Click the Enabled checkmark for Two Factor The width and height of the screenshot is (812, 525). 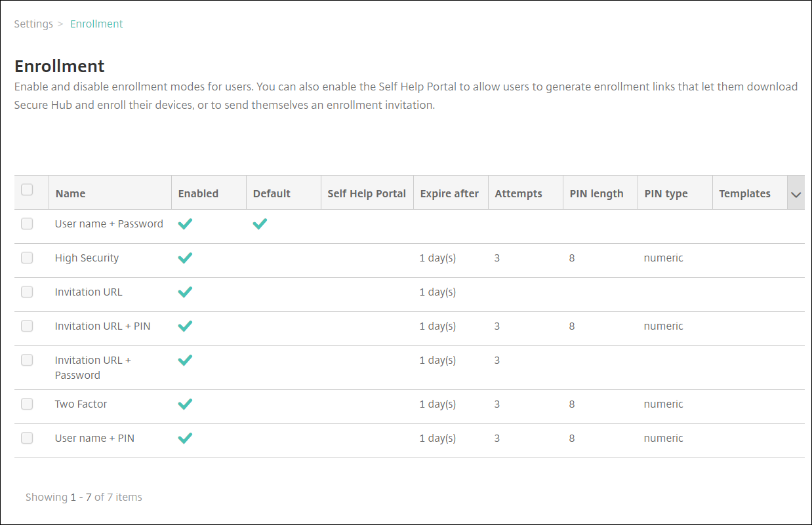tap(185, 404)
